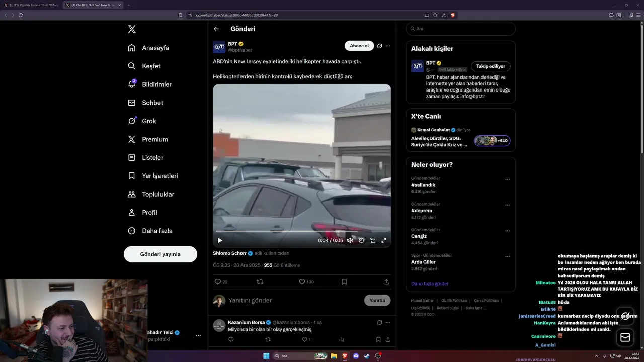The height and width of the screenshot is (362, 644).
Task: Mute the video volume icon
Action: (x=350, y=240)
